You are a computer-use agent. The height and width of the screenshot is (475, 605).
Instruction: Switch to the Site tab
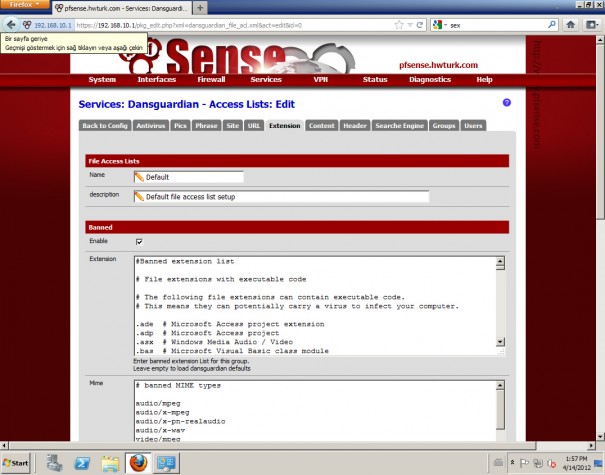[x=232, y=126]
